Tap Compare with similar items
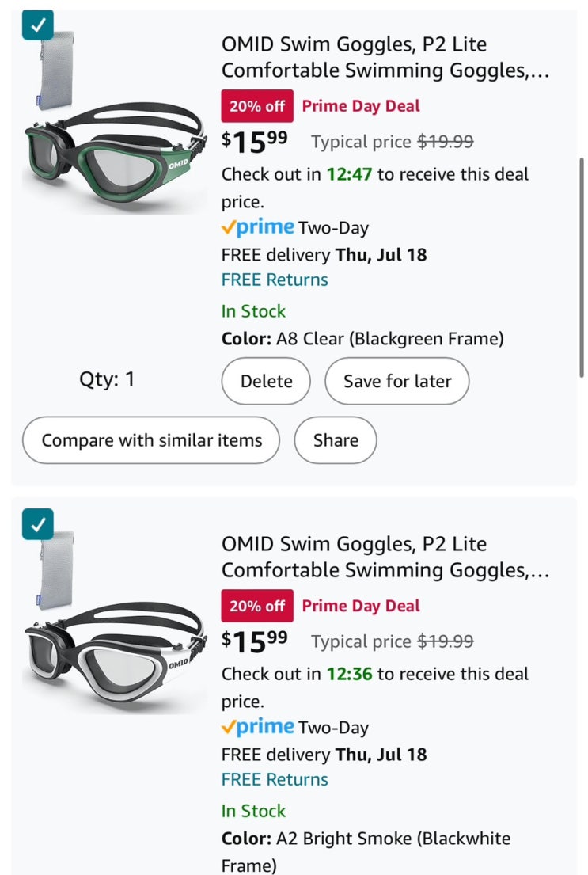The width and height of the screenshot is (588, 875). 151,440
